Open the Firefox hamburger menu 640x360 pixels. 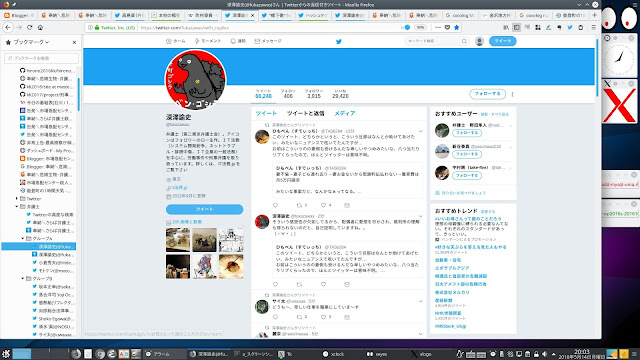click(x=593, y=27)
